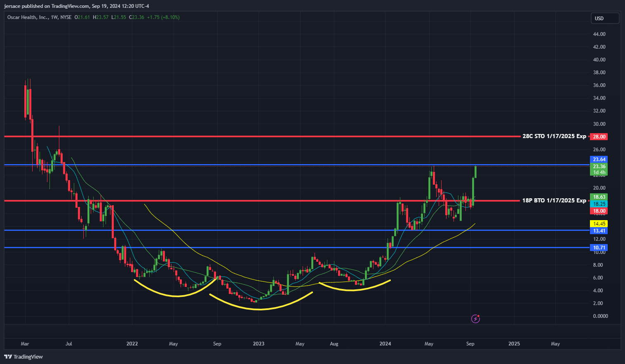Click the 2022 time axis label
This screenshot has width=625, height=364.
(132, 344)
